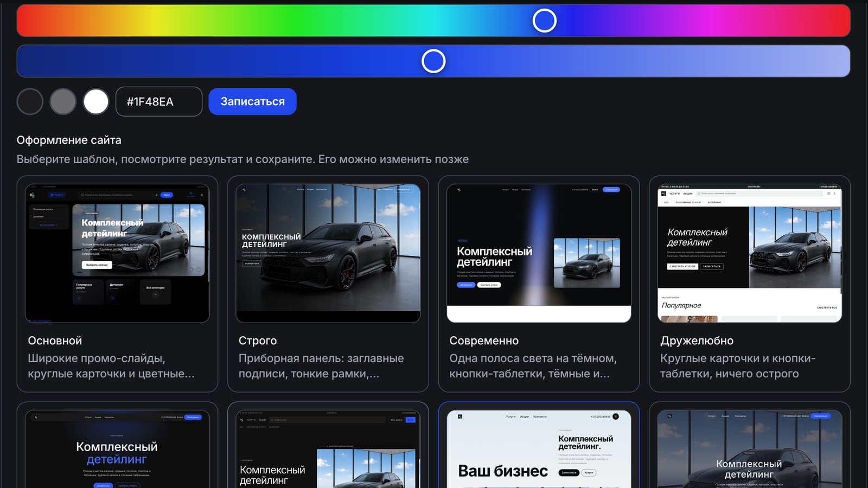Choose the light Ваш бизнес template preview
868x488 pixels.
pos(539,449)
